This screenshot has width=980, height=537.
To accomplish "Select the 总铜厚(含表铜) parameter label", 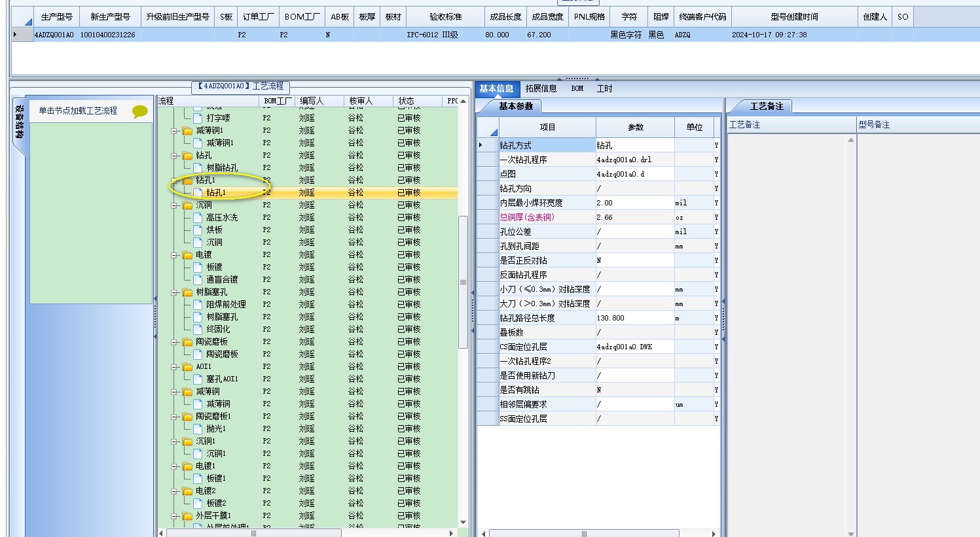I will coord(527,217).
